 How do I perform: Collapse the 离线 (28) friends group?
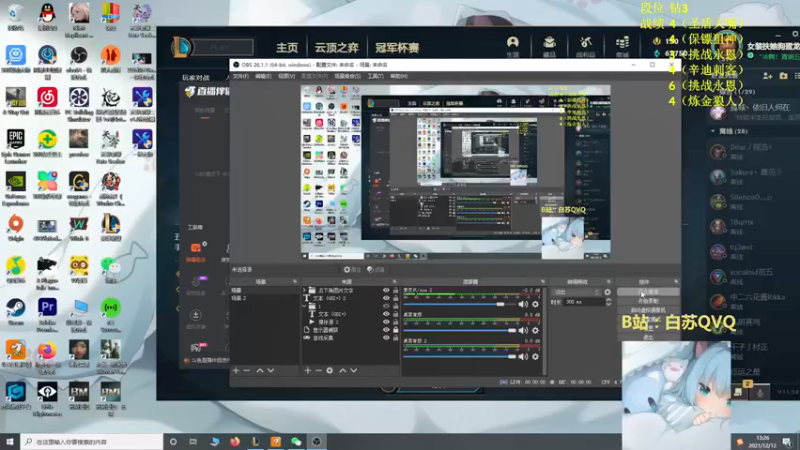click(x=713, y=131)
